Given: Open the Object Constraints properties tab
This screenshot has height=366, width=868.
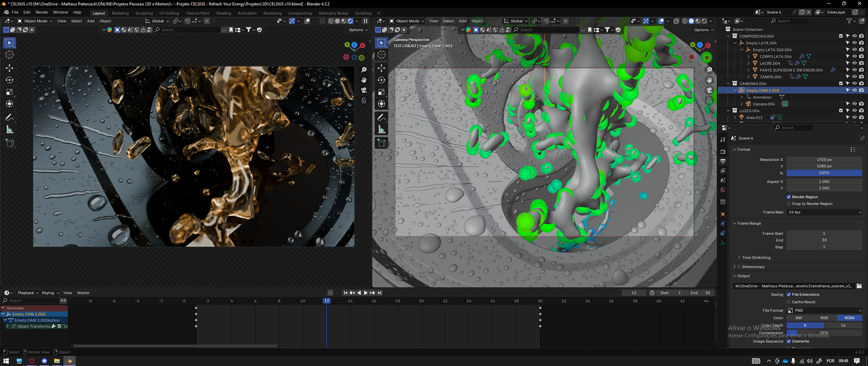Looking at the screenshot, I should 723,233.
